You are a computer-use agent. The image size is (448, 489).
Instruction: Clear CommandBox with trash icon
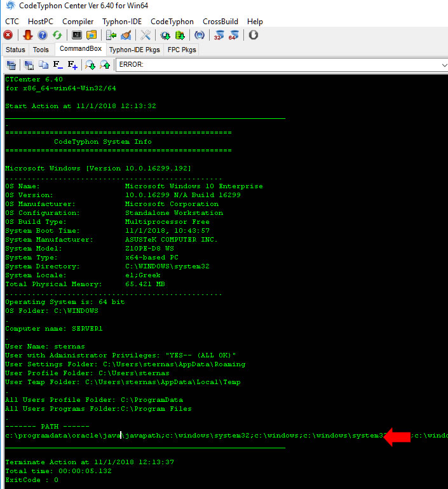pos(11,65)
